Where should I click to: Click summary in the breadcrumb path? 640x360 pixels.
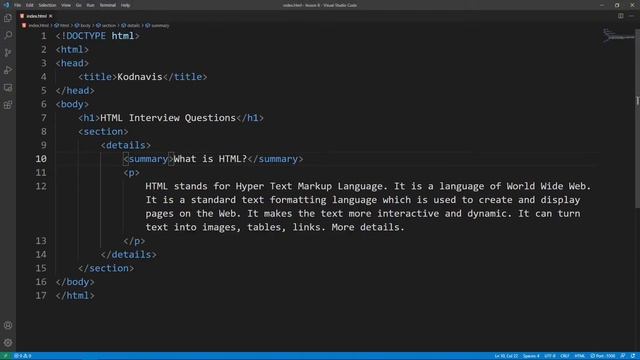160,25
